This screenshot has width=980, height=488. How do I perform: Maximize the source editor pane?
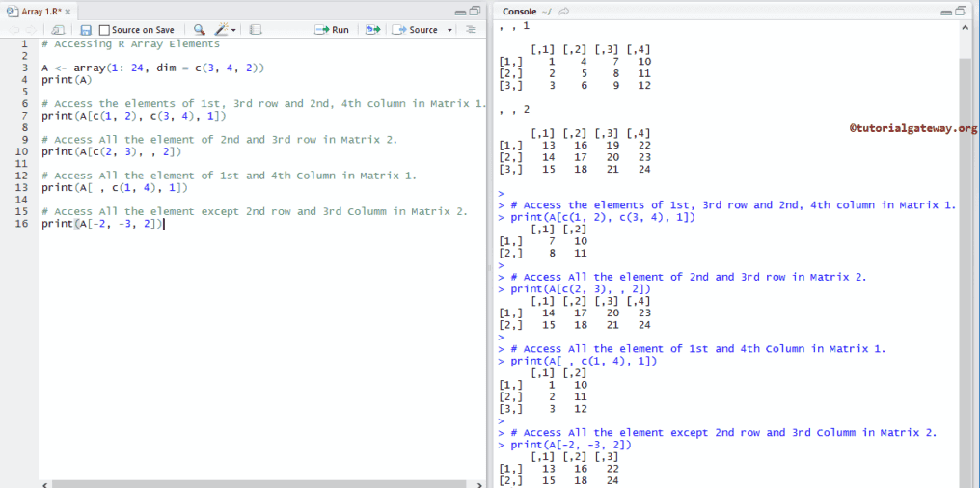pos(475,11)
